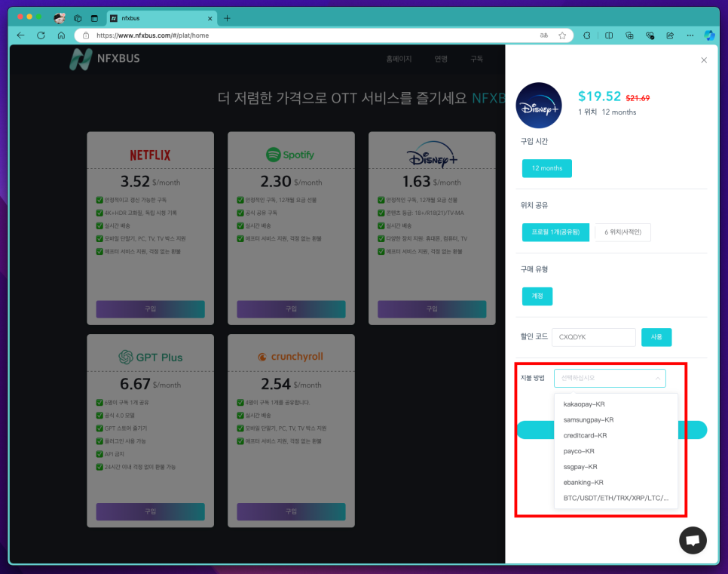
Task: Choose ssgpay-KR payment method
Action: [616, 467]
